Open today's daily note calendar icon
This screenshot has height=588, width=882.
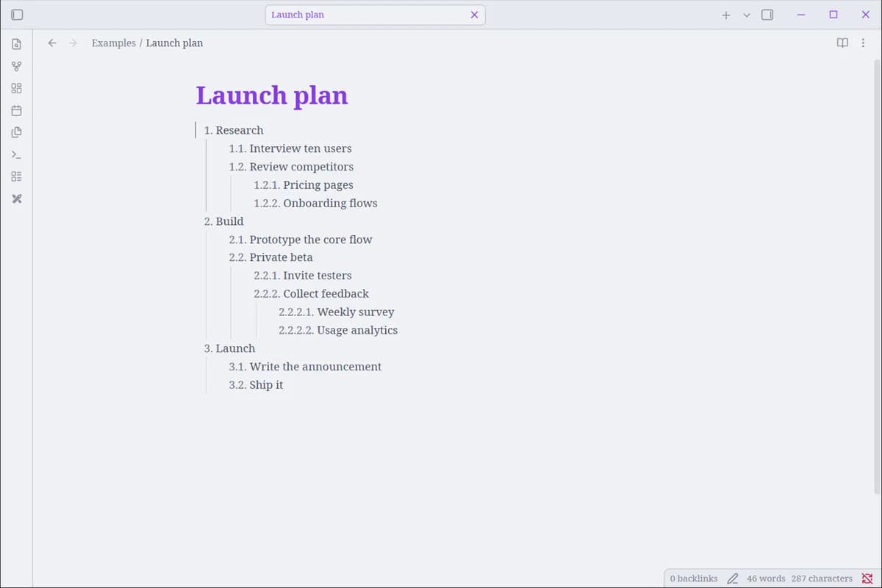[x=16, y=111]
